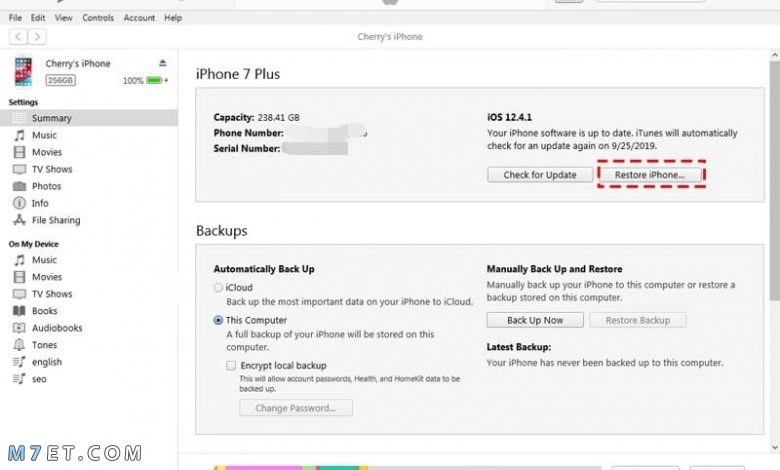Click the iPhone 7 Plus heading

pyautogui.click(x=238, y=74)
